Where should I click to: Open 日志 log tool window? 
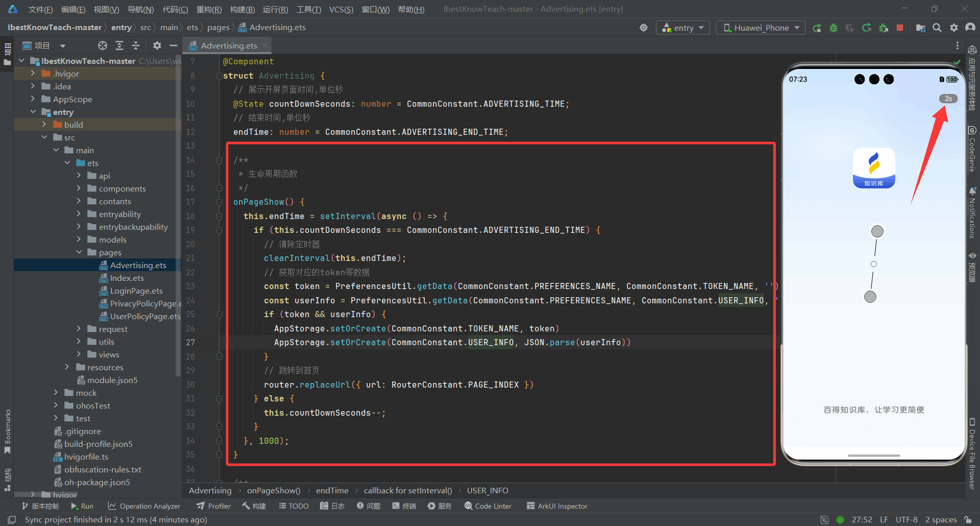click(332, 506)
